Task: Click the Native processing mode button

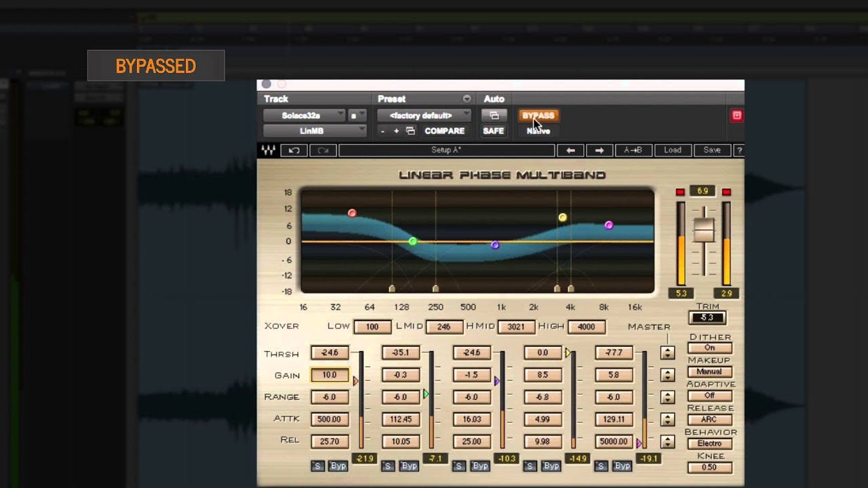Action: coord(538,130)
